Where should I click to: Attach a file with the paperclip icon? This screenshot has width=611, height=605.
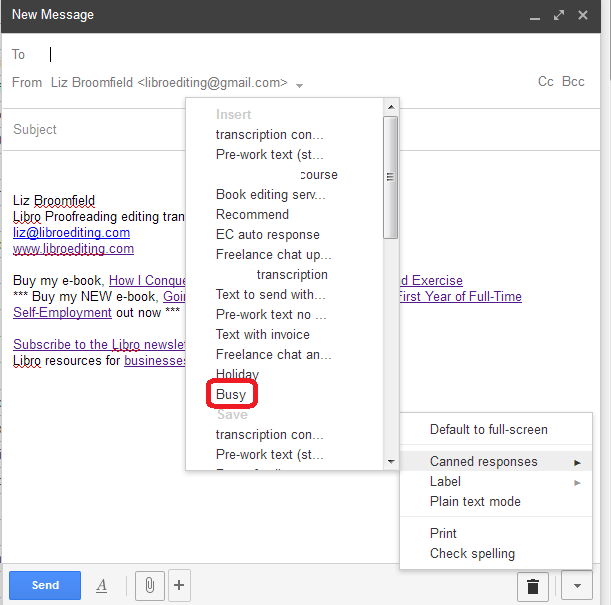[148, 585]
